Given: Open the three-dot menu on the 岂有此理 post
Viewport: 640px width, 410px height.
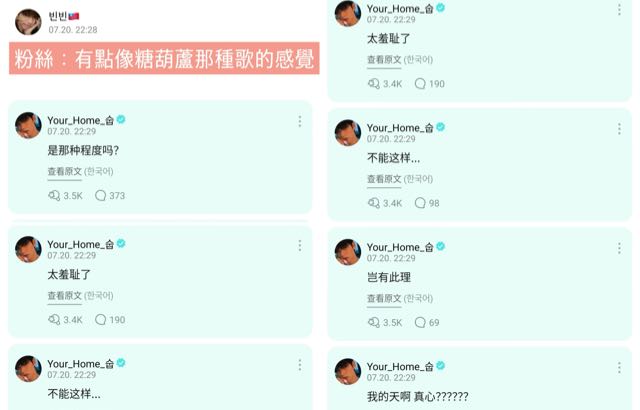Looking at the screenshot, I should click(x=619, y=248).
